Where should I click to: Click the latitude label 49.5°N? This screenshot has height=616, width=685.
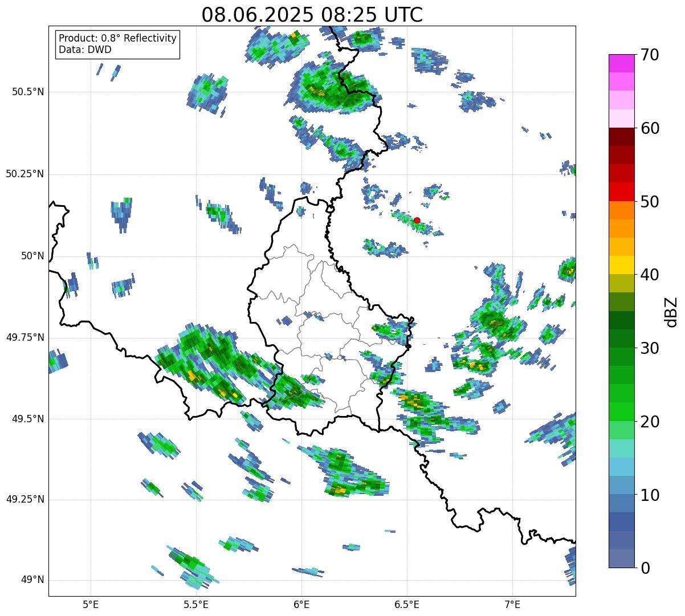pos(28,419)
